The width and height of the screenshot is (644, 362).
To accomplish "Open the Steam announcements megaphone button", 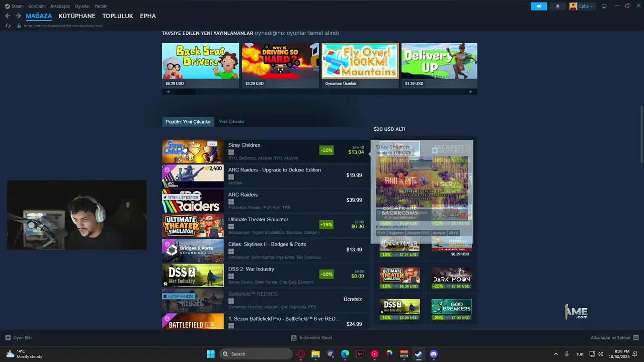I will pyautogui.click(x=538, y=6).
